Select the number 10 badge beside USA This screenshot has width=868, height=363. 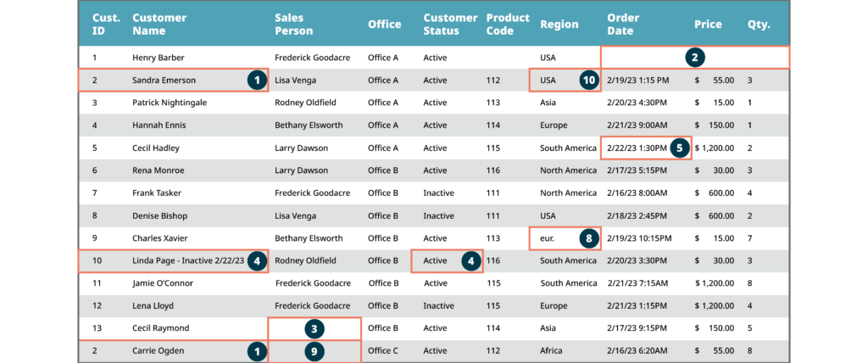[589, 80]
